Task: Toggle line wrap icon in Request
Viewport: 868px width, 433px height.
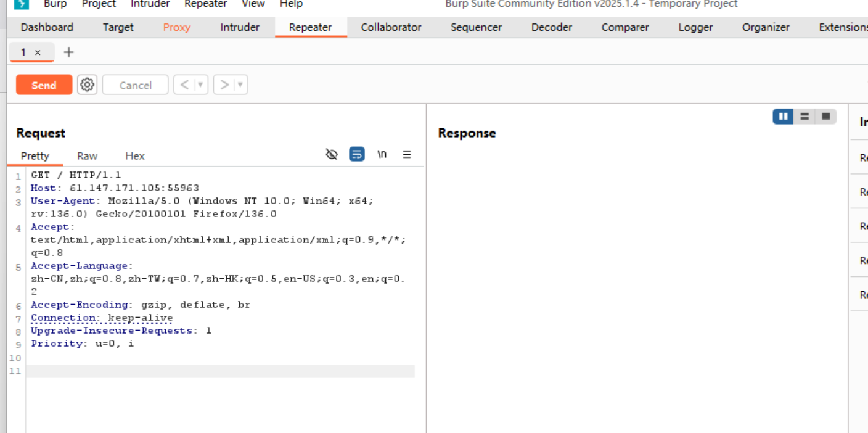Action: click(357, 154)
